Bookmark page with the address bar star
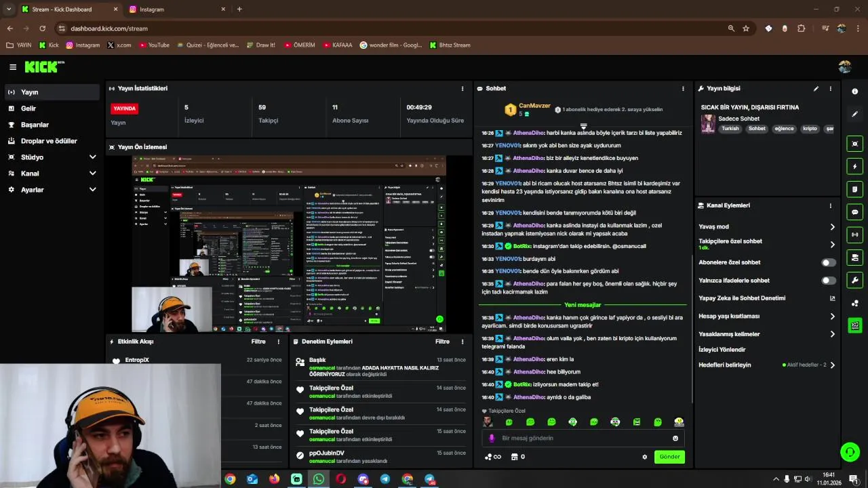This screenshot has width=868, height=488. tap(746, 28)
